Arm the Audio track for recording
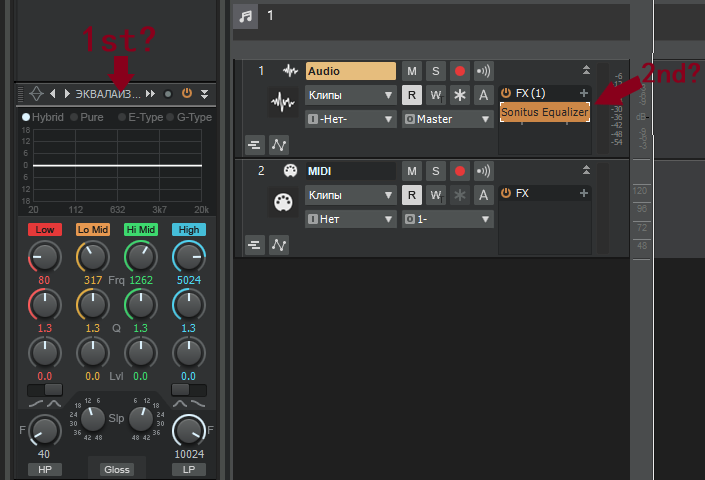Screen dimensions: 705x480 [460, 71]
